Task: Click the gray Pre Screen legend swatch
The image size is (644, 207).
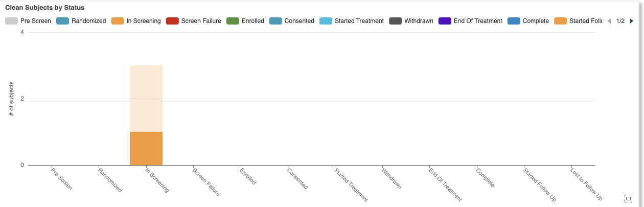Action: [11, 21]
